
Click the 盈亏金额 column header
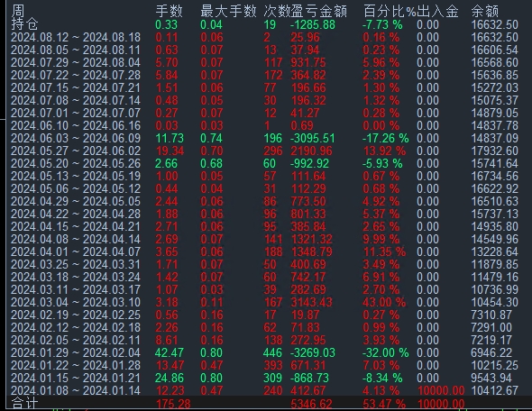point(319,11)
